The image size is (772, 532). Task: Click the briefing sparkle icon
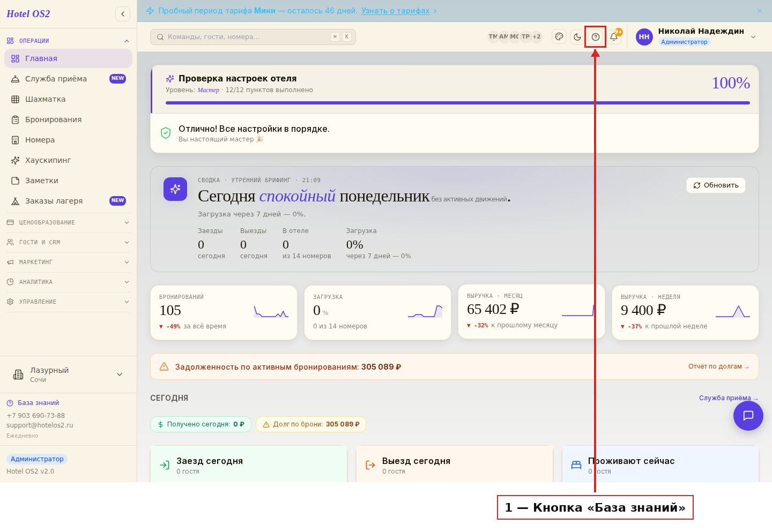(x=175, y=189)
